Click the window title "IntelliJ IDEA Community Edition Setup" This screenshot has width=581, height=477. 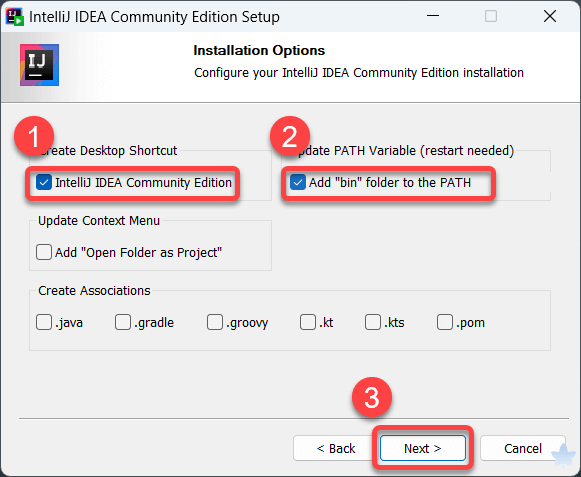154,17
